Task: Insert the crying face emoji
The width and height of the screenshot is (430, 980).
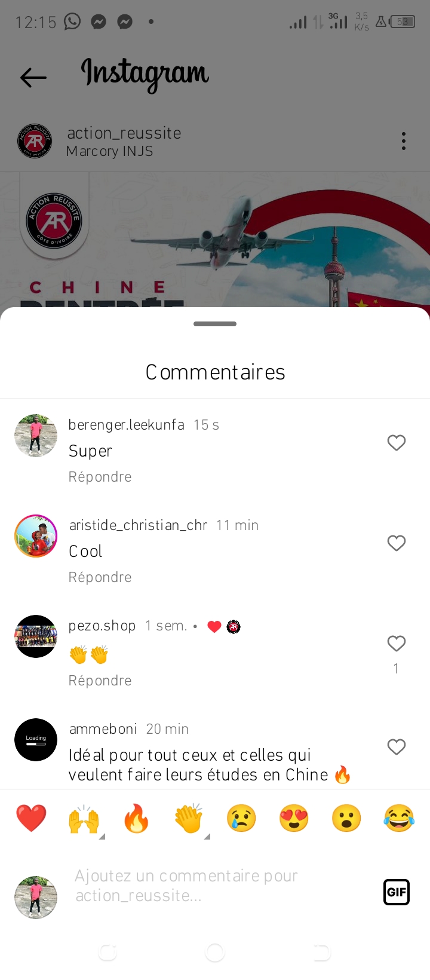Action: 241,818
